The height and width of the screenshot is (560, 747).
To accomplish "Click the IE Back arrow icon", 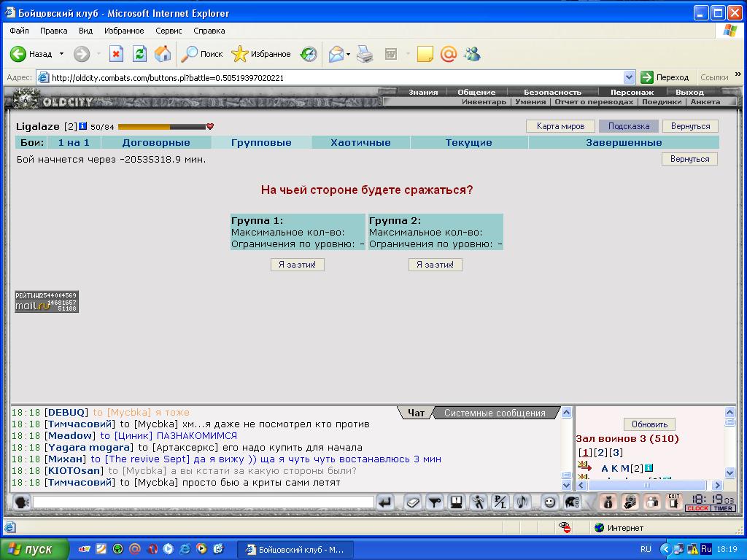I will pos(18,54).
